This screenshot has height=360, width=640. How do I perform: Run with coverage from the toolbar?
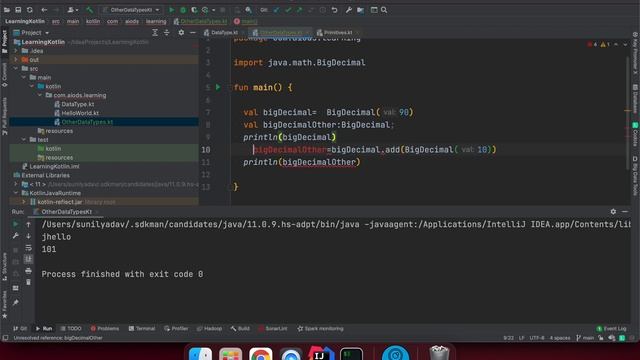194,10
